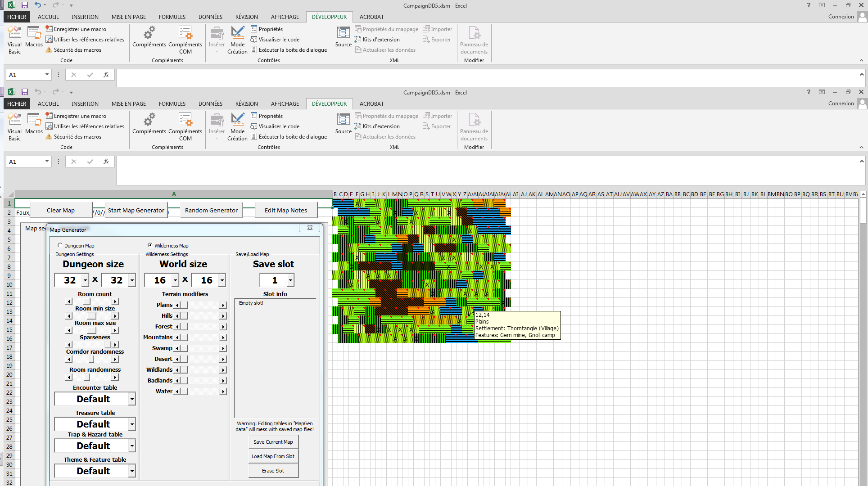The image size is (868, 486).
Task: Click the insert function fx icon beside lower formula bar
Action: tap(106, 162)
